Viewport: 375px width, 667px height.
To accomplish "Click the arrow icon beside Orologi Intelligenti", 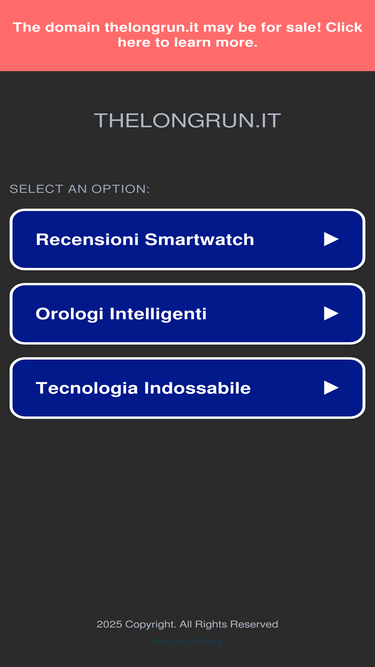I will (x=331, y=314).
